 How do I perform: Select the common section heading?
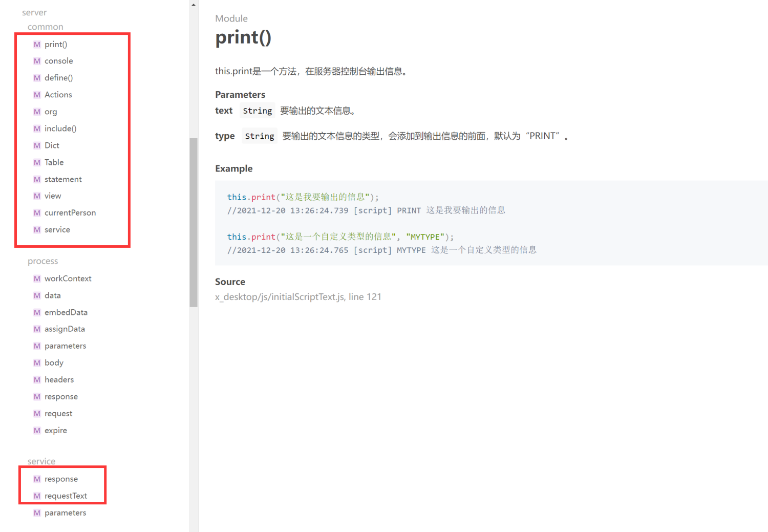click(46, 27)
